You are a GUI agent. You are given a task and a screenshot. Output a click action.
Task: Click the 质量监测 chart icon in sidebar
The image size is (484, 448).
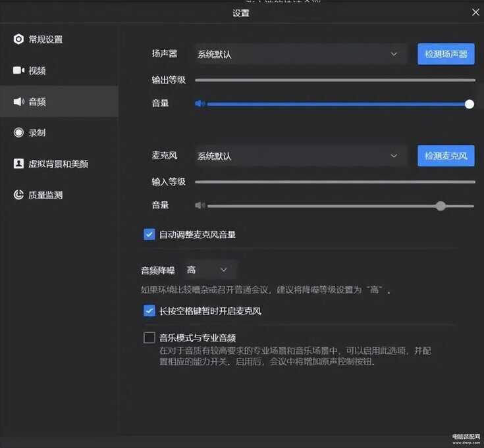point(18,195)
